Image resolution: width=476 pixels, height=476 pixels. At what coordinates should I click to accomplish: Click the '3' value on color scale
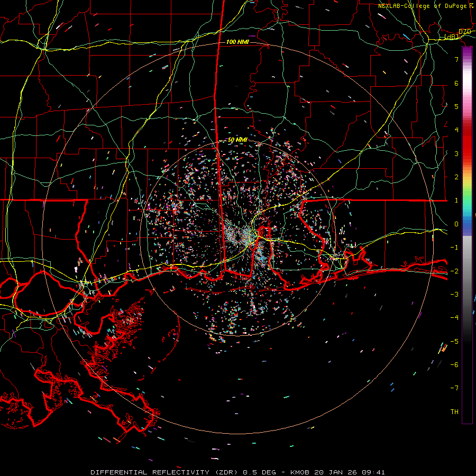[456, 153]
